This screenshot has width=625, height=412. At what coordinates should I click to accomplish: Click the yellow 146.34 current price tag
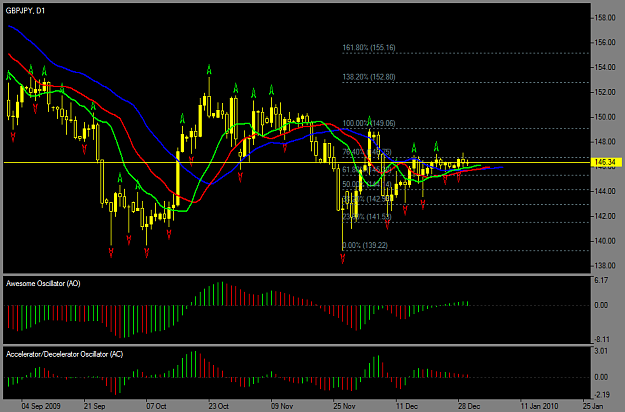click(605, 162)
